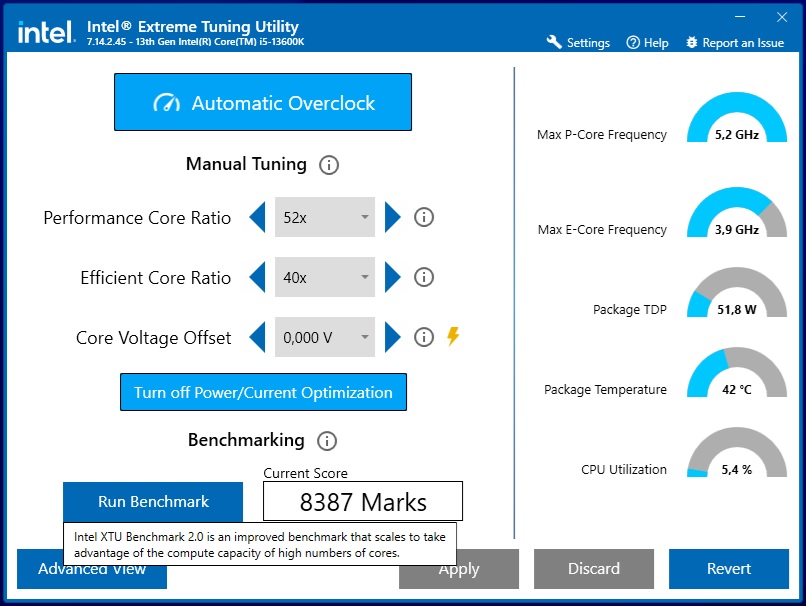The width and height of the screenshot is (806, 606).
Task: Open the Manual Tuning info icon
Action: coord(329,165)
